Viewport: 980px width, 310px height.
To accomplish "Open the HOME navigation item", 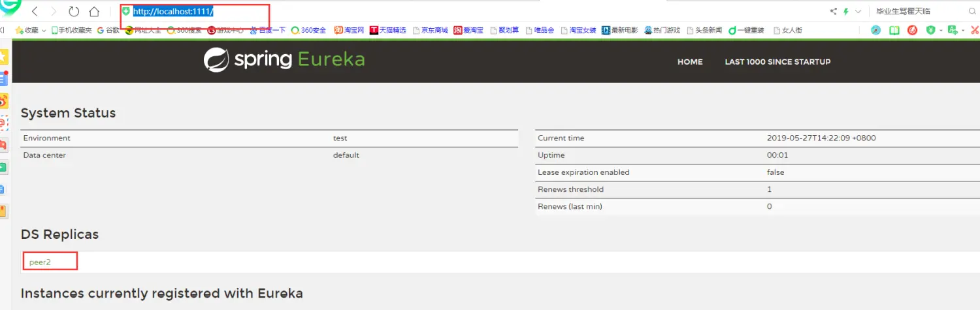I will 690,62.
